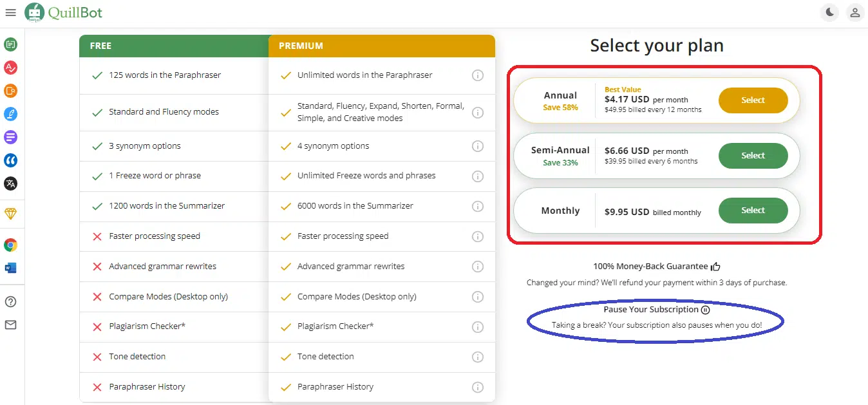Select the Citation Generator quote icon
Image resolution: width=868 pixels, height=405 pixels.
10,160
